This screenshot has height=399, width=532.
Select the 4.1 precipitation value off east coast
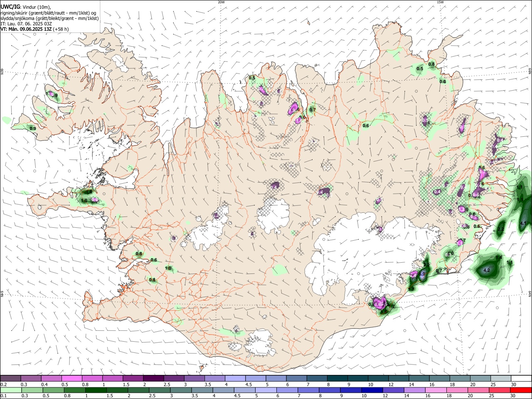[x=523, y=224]
